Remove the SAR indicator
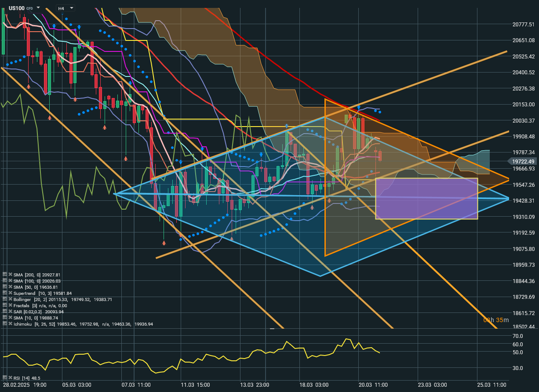This screenshot has height=392, width=539. point(11,312)
